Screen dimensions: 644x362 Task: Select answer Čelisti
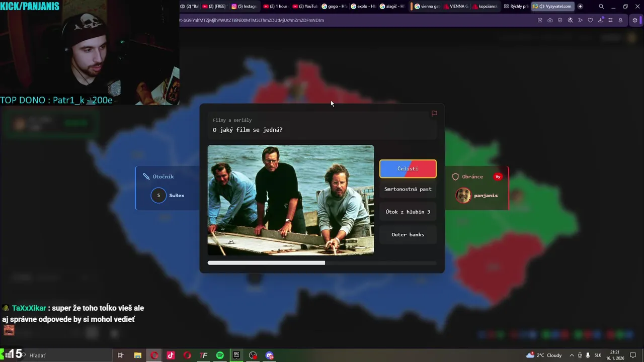point(408,169)
